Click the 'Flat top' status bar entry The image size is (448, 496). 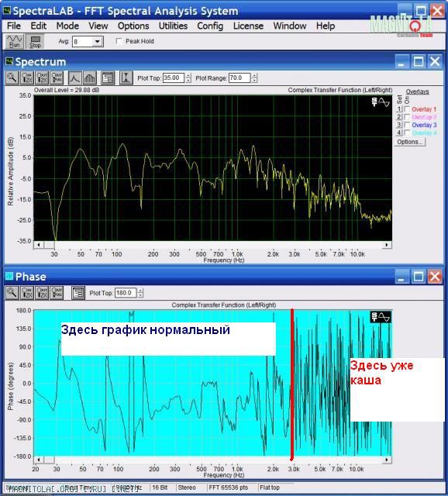(x=270, y=487)
